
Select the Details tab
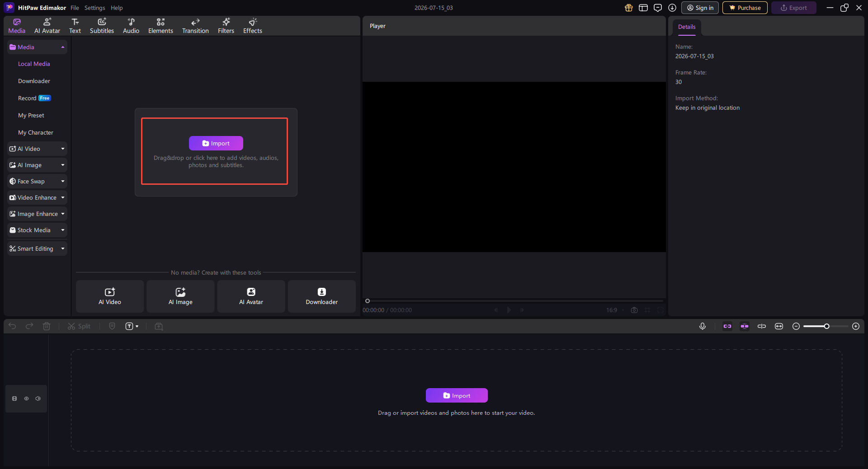click(x=687, y=27)
